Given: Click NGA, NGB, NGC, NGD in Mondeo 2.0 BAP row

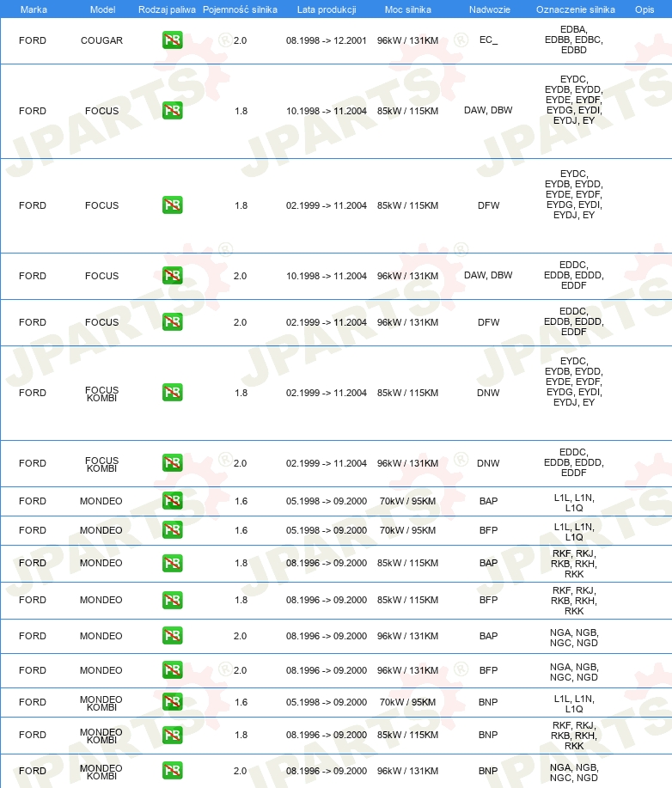Looking at the screenshot, I should 574,638.
